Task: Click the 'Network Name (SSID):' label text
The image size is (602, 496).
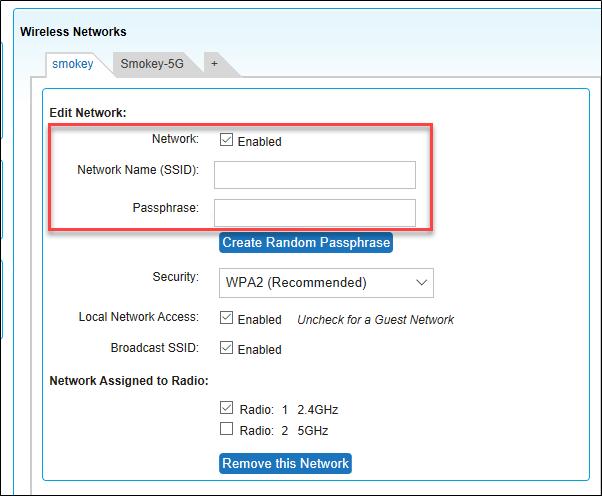Action: pos(138,170)
